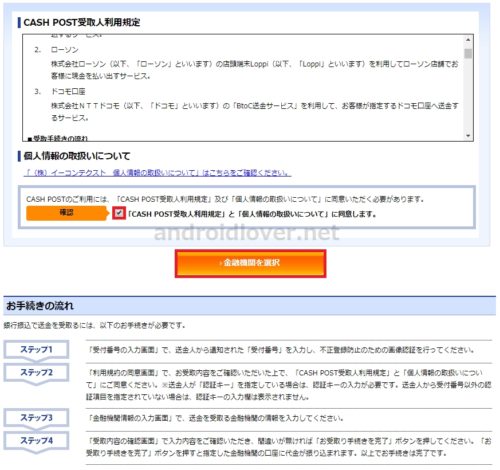Click the ステップ3 description about 金融機関情報
This screenshot has width=500, height=470.
[215, 418]
